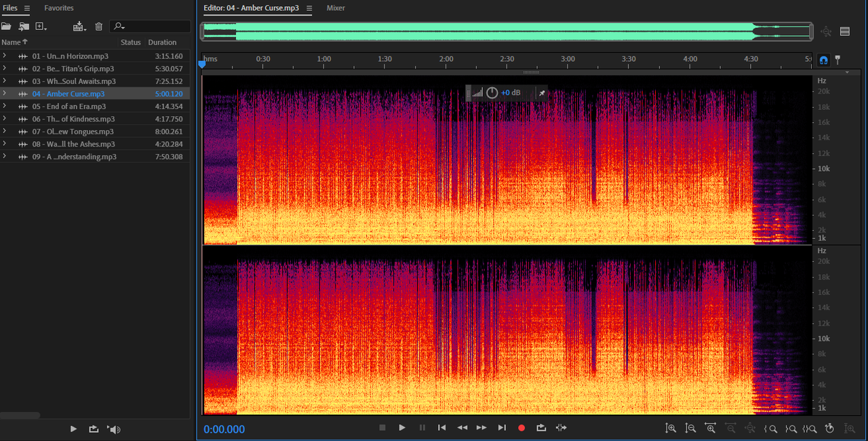This screenshot has height=441, width=868.
Task: Click the Import File icon
Action: (x=24, y=26)
